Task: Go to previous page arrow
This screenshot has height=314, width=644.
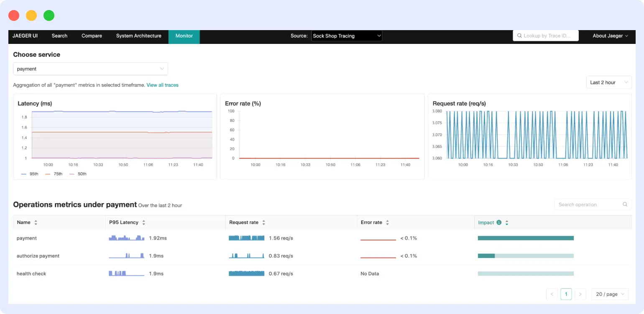Action: coord(552,294)
